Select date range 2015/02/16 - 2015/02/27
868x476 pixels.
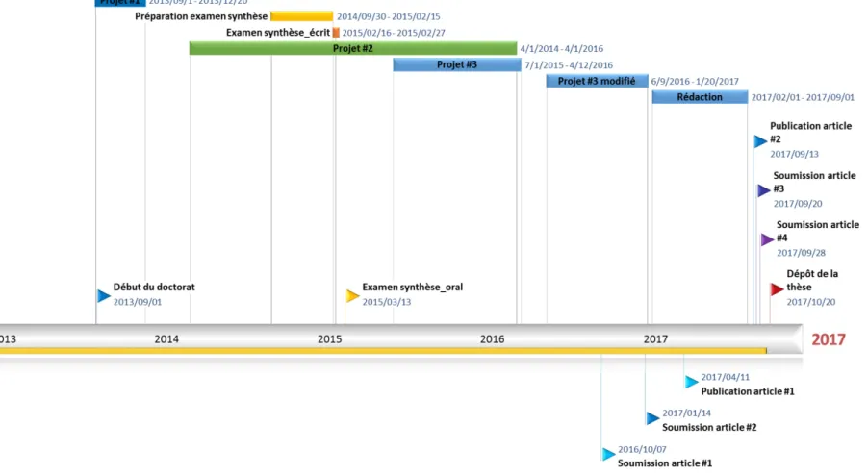(394, 33)
